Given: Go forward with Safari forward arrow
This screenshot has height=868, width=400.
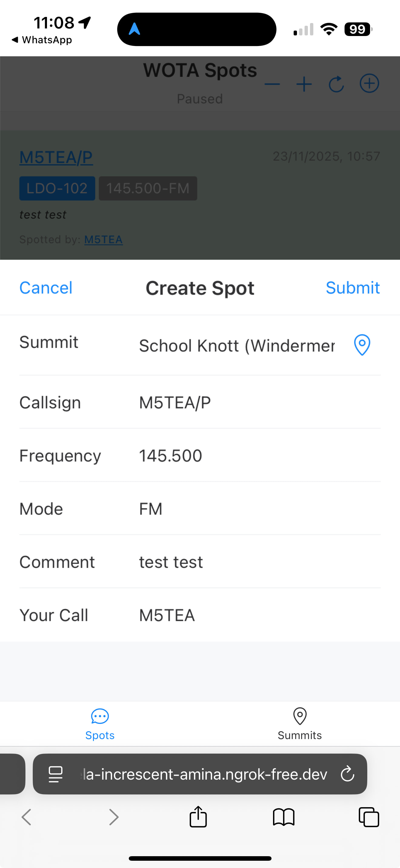Looking at the screenshot, I should pyautogui.click(x=114, y=817).
